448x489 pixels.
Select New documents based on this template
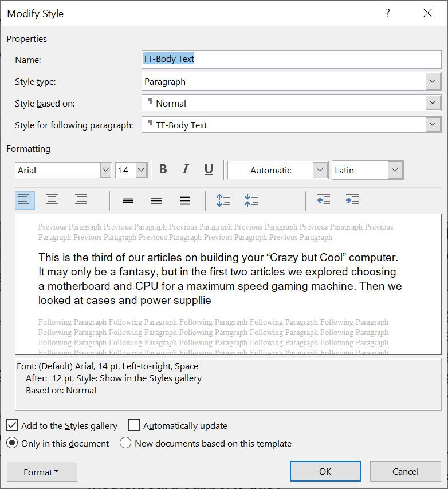[125, 443]
